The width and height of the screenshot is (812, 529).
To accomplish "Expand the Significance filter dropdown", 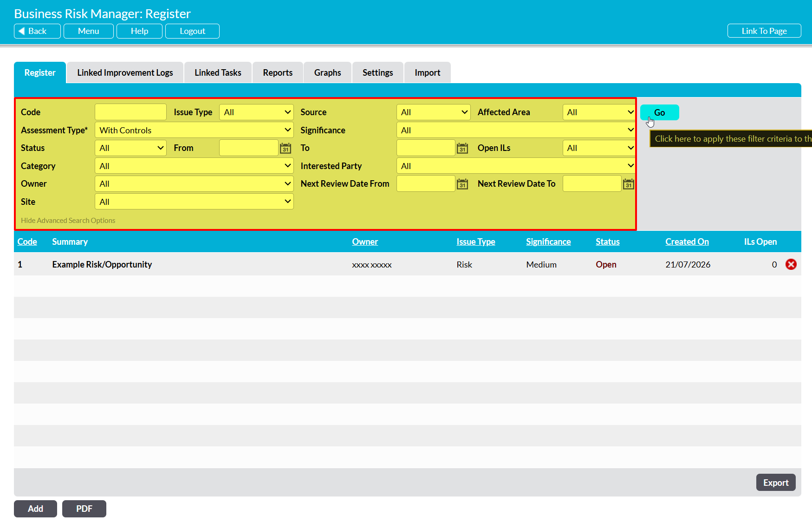I will (516, 130).
